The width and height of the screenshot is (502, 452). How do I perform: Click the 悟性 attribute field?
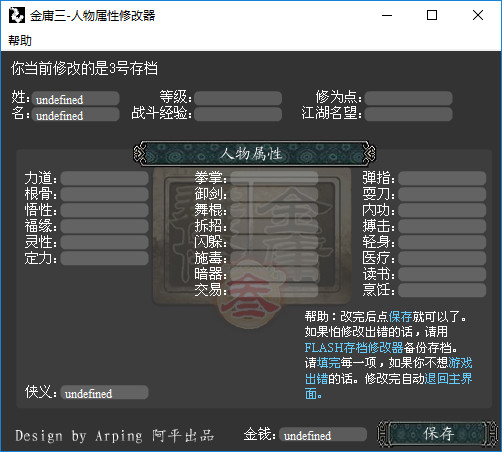pyautogui.click(x=104, y=210)
